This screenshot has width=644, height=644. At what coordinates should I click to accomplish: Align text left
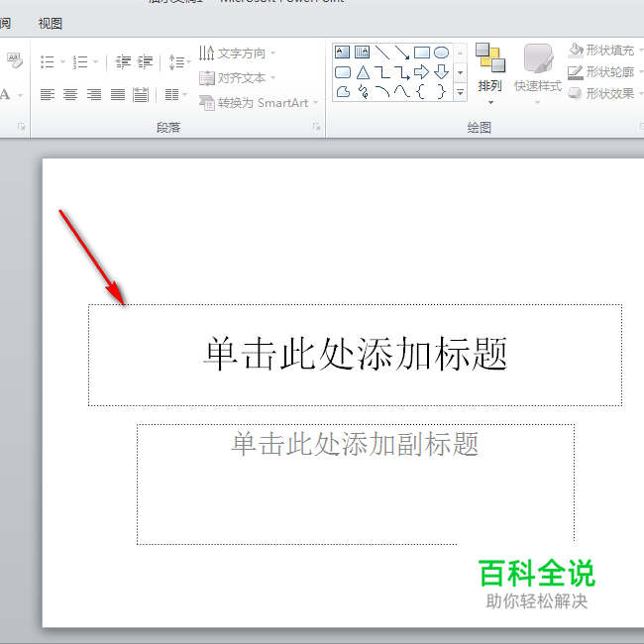48,95
